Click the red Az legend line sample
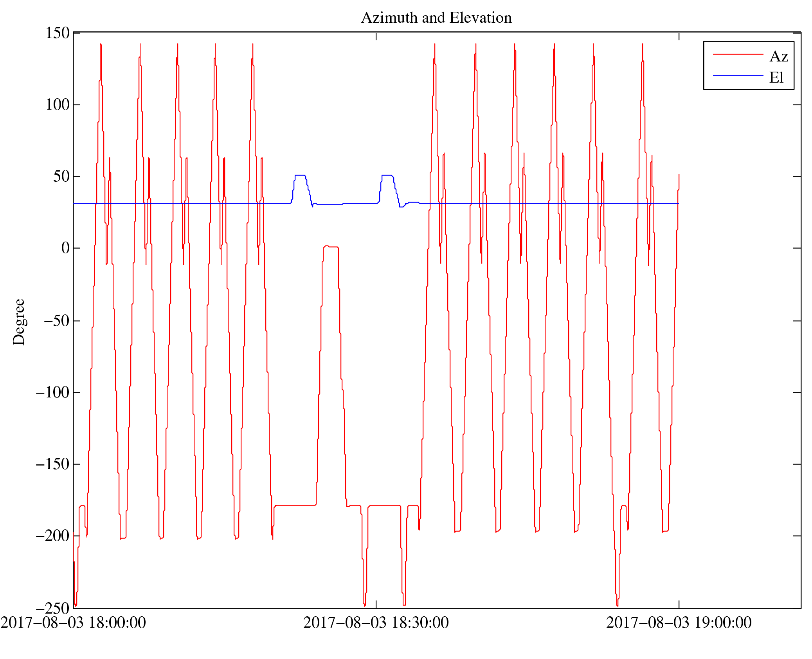 [x=738, y=54]
